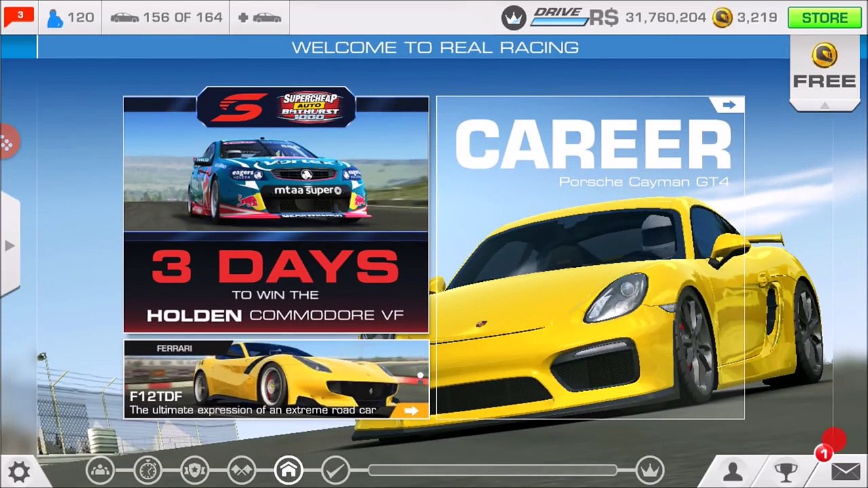Click the "31,760,204" R$ balance
This screenshot has height=488, width=868.
point(665,18)
